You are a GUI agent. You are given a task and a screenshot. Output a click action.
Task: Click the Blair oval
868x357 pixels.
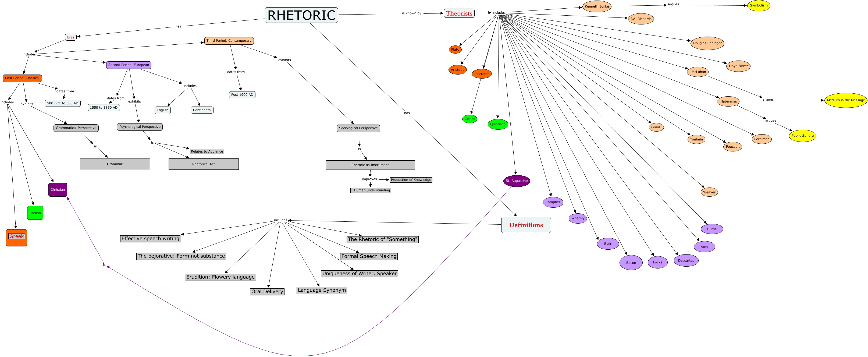point(608,244)
